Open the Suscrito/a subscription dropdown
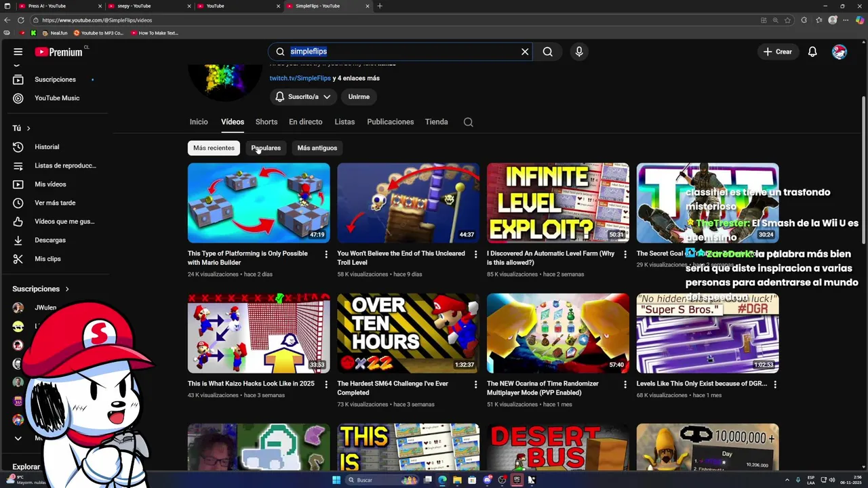The width and height of the screenshot is (868, 488). click(303, 97)
